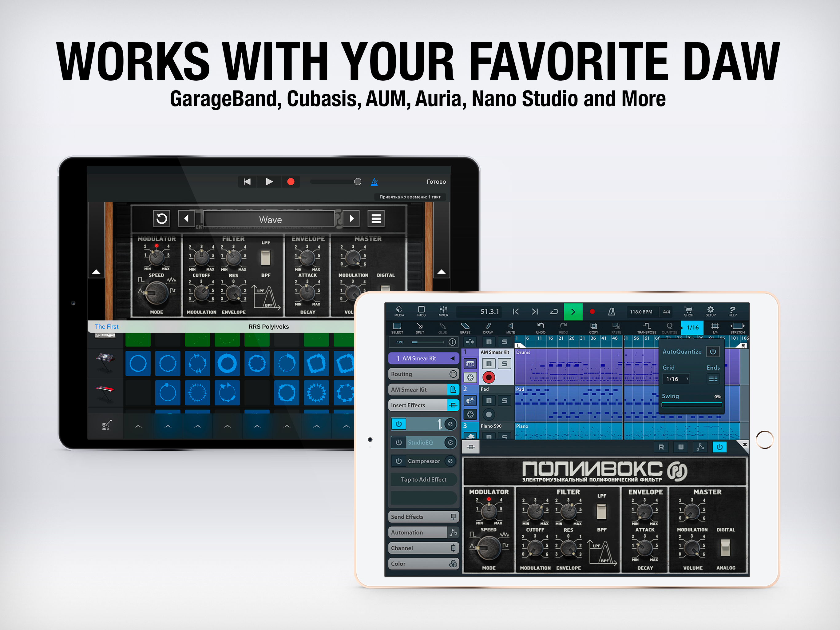The height and width of the screenshot is (630, 840).
Task: Select the Split scissors tool
Action: coord(420,328)
